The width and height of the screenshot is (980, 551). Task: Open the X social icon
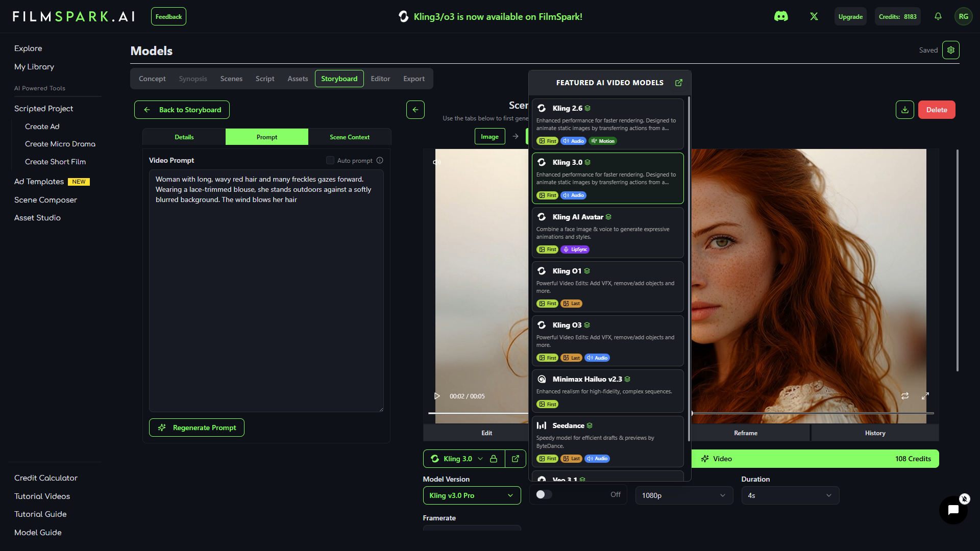point(814,16)
